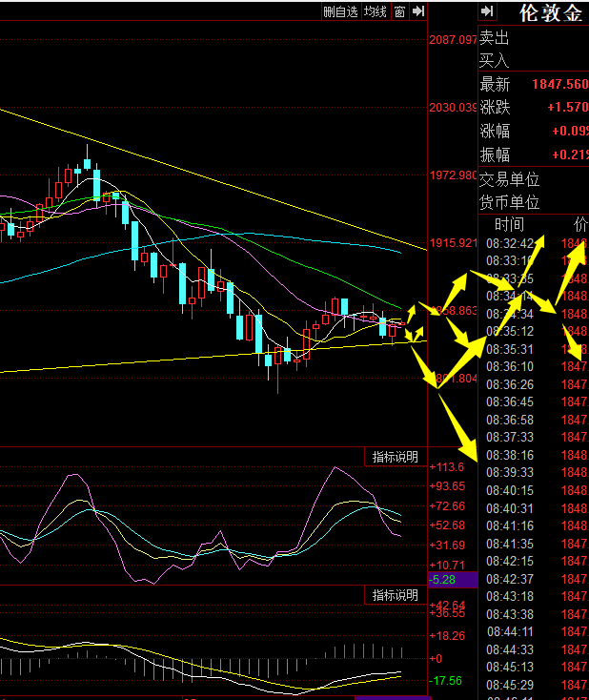Click the highlighted -5.28 indicator value
This screenshot has width=589, height=700.
point(453,580)
